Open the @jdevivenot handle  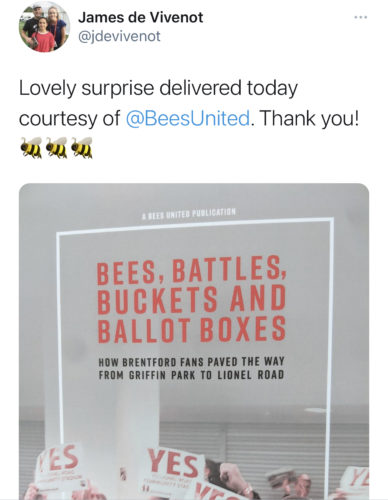(119, 36)
